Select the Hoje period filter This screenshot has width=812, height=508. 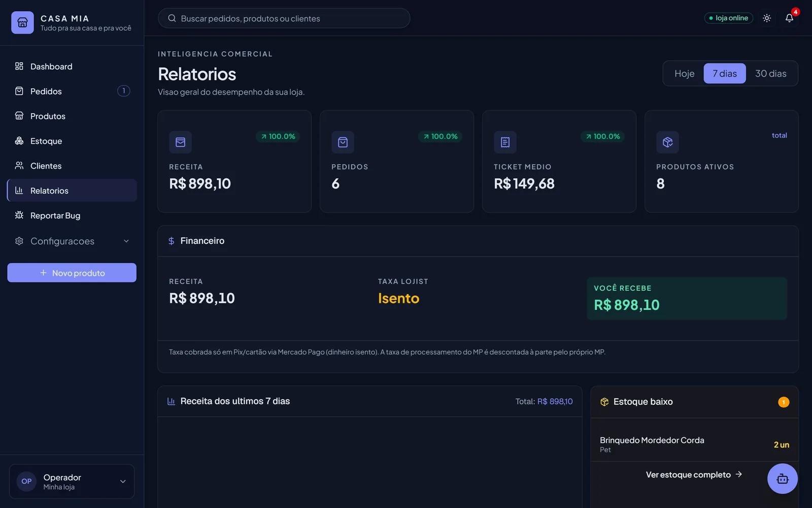tap(684, 74)
